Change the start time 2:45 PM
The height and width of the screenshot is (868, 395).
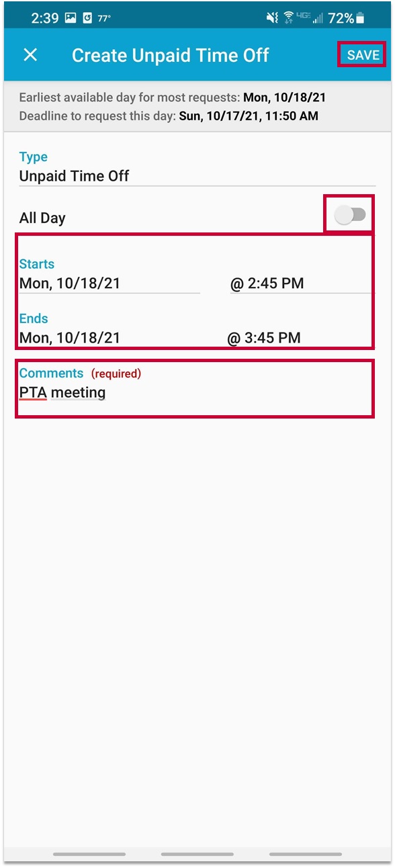point(300,284)
